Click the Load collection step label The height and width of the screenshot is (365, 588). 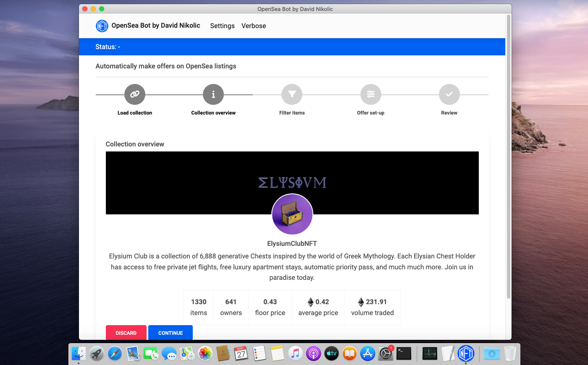tap(135, 113)
